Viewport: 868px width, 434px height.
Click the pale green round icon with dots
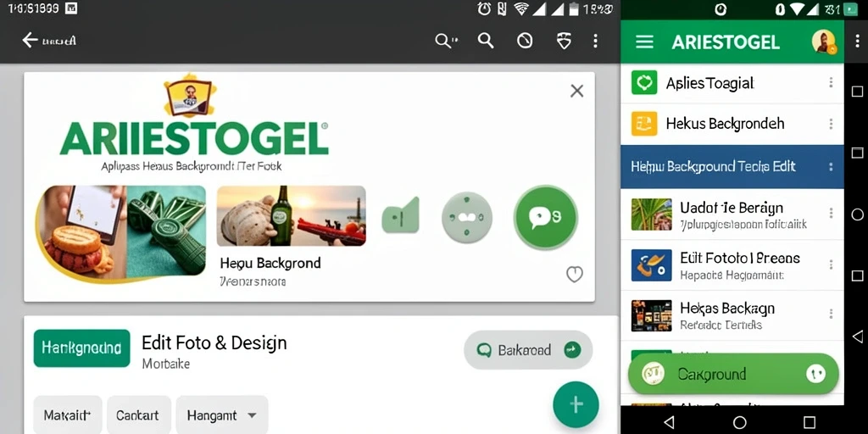(467, 217)
